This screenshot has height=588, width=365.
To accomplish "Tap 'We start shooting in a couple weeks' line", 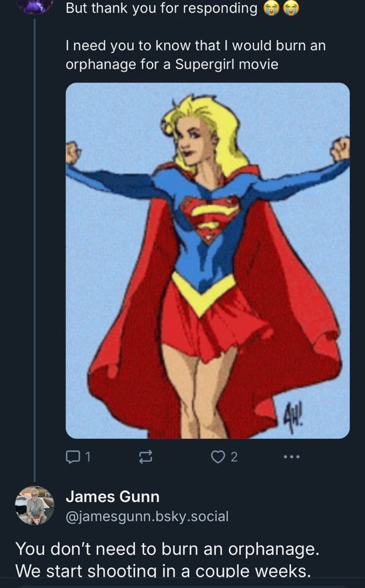I will [x=164, y=571].
